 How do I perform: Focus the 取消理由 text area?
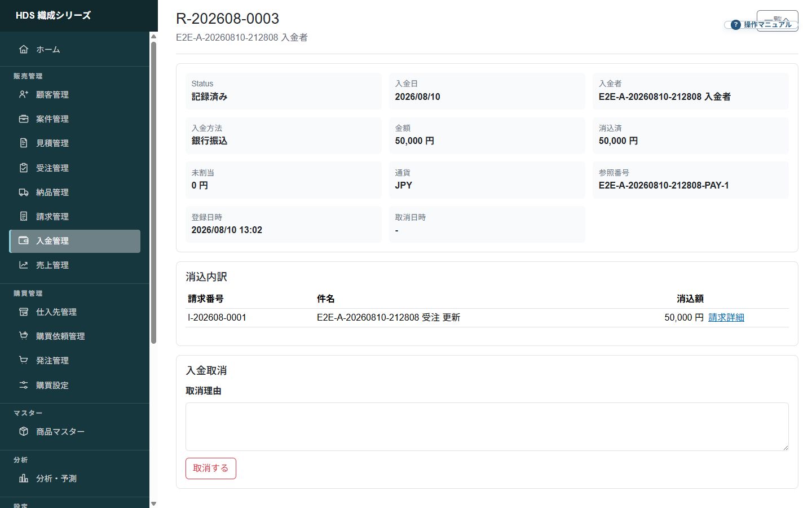coord(487,427)
